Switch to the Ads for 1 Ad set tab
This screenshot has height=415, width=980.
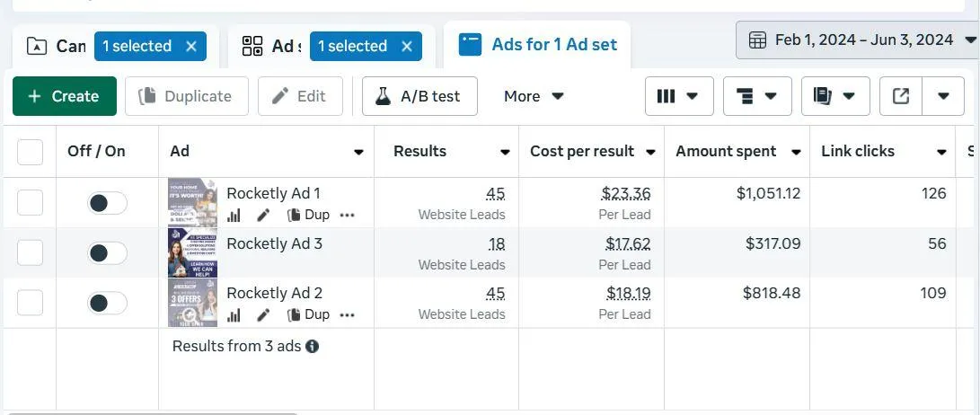[x=537, y=45]
